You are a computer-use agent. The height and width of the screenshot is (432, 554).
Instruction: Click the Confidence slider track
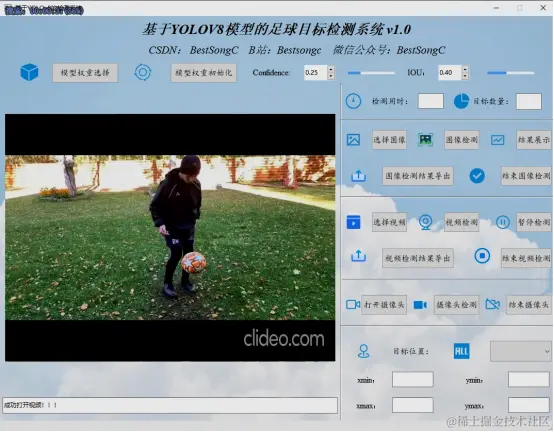(x=371, y=73)
